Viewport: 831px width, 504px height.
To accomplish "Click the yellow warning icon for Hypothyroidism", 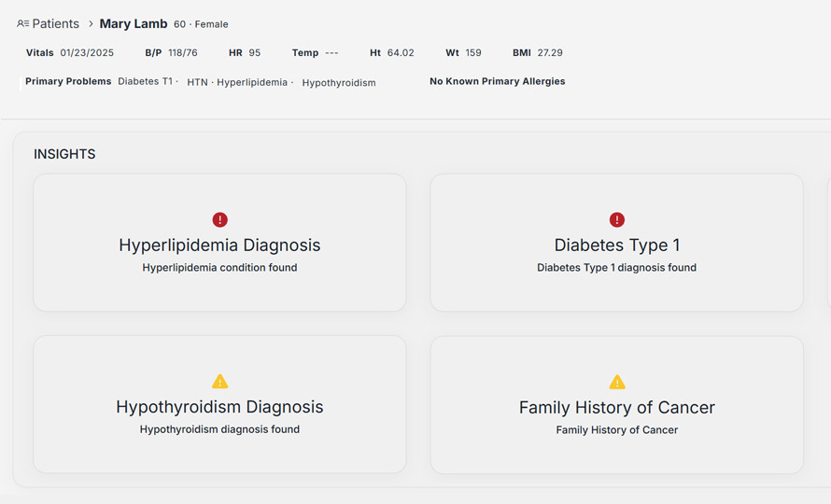I will (x=219, y=381).
